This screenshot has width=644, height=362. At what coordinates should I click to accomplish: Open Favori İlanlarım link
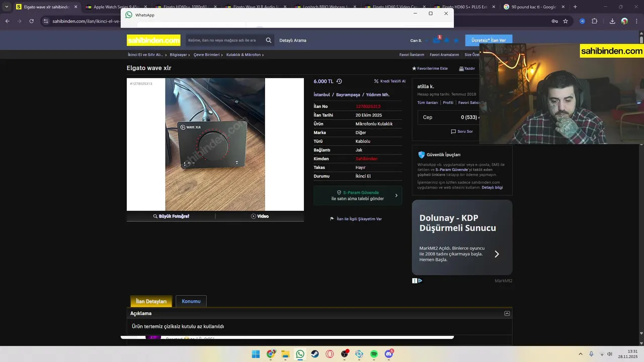tap(412, 54)
